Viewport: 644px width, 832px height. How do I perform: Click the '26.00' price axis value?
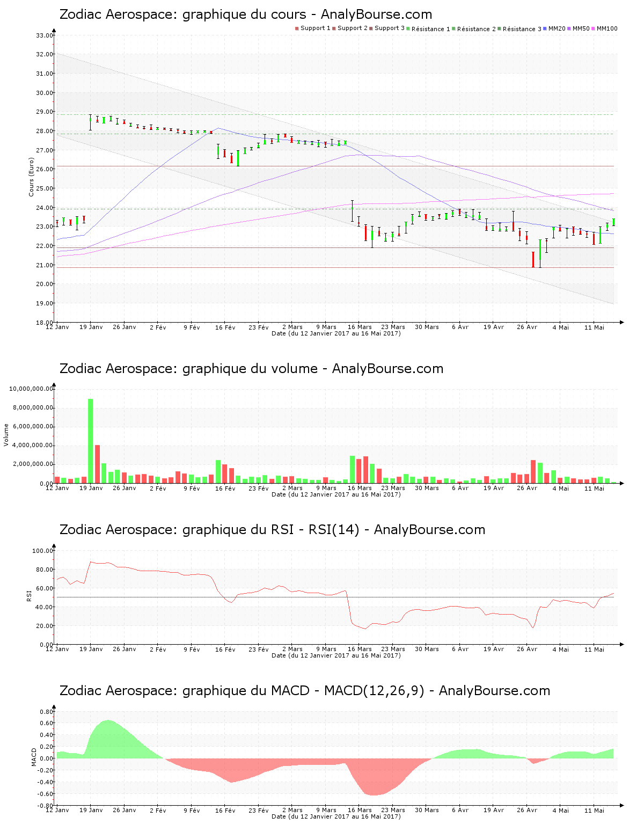point(45,170)
